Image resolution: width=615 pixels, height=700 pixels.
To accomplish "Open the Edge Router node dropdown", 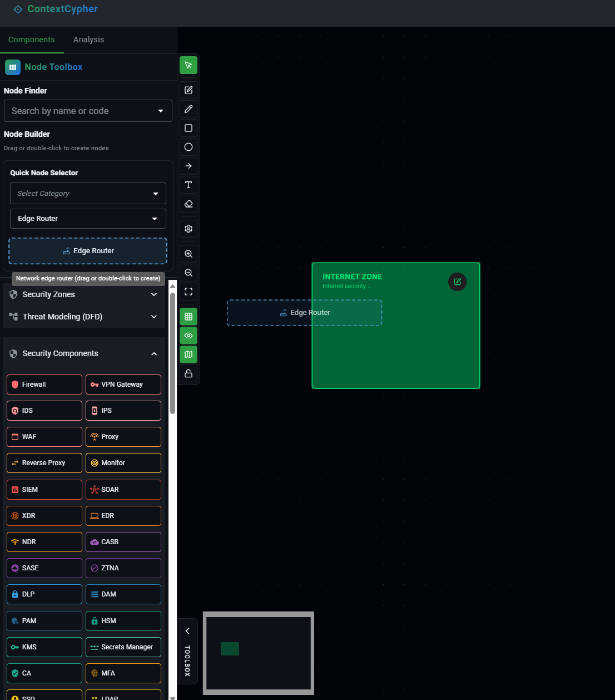I will [x=87, y=218].
